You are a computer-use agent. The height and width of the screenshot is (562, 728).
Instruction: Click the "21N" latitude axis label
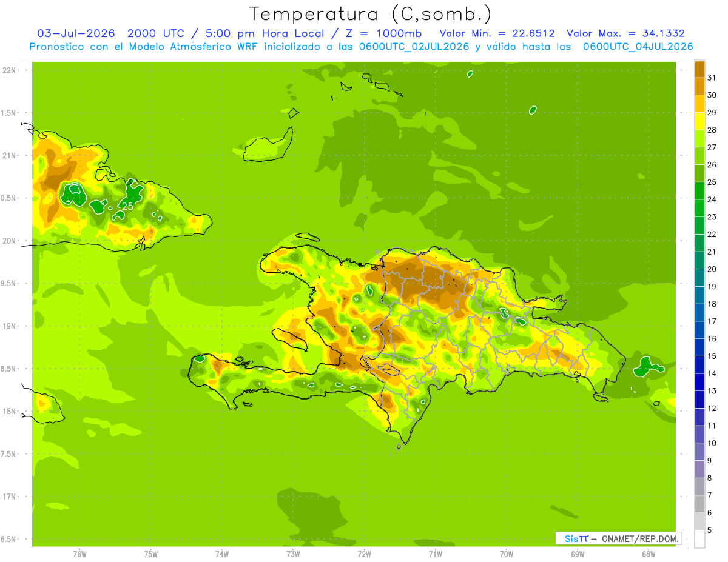coord(9,155)
